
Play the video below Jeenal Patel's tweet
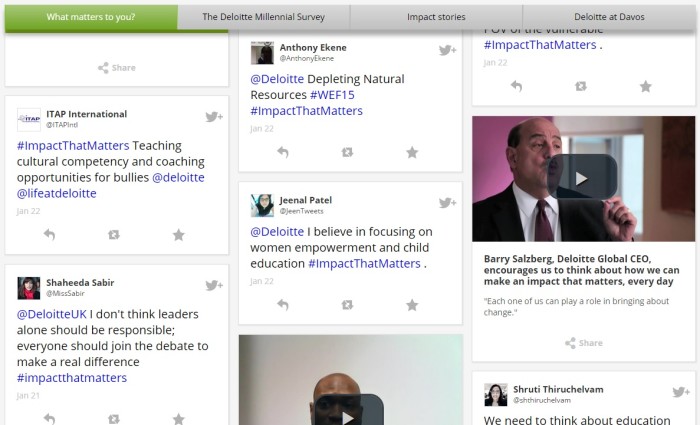[x=349, y=413]
